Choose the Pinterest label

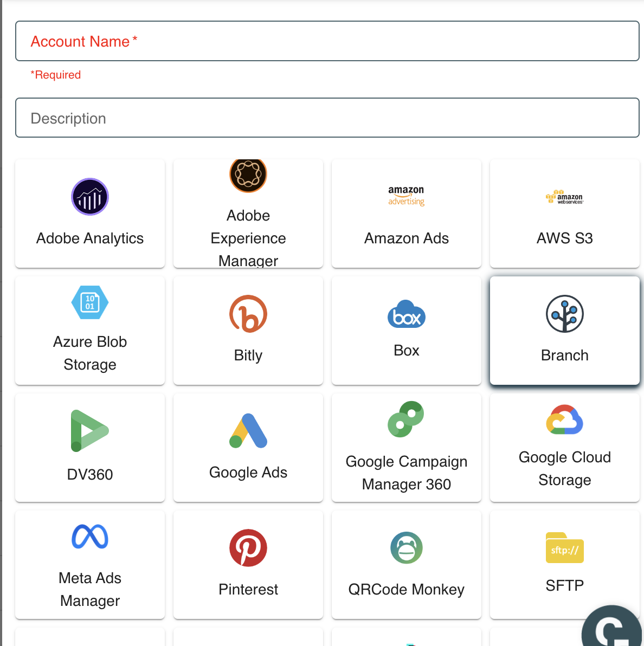point(248,589)
